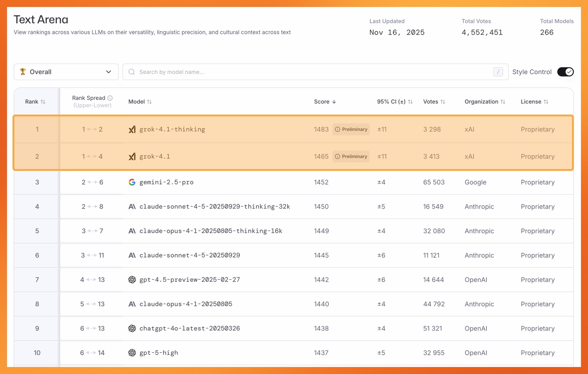Click the sort arrows next to Organization header
This screenshot has height=374, width=588.
503,102
